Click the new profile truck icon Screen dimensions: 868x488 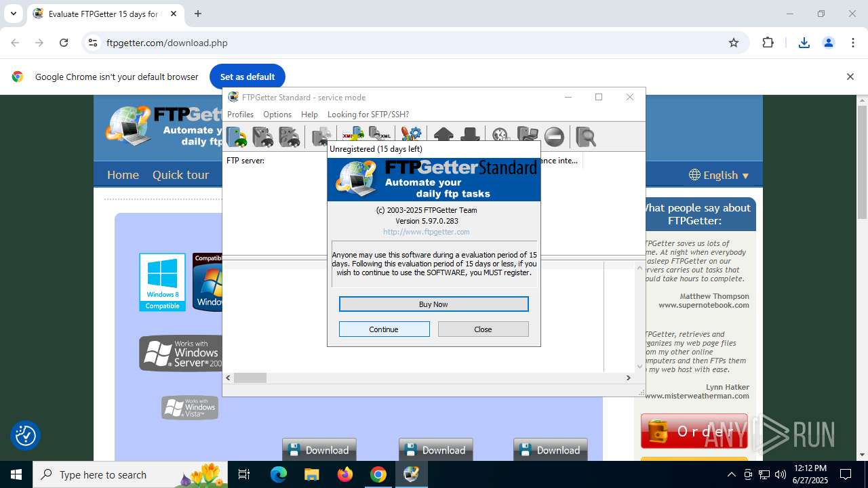(x=237, y=136)
